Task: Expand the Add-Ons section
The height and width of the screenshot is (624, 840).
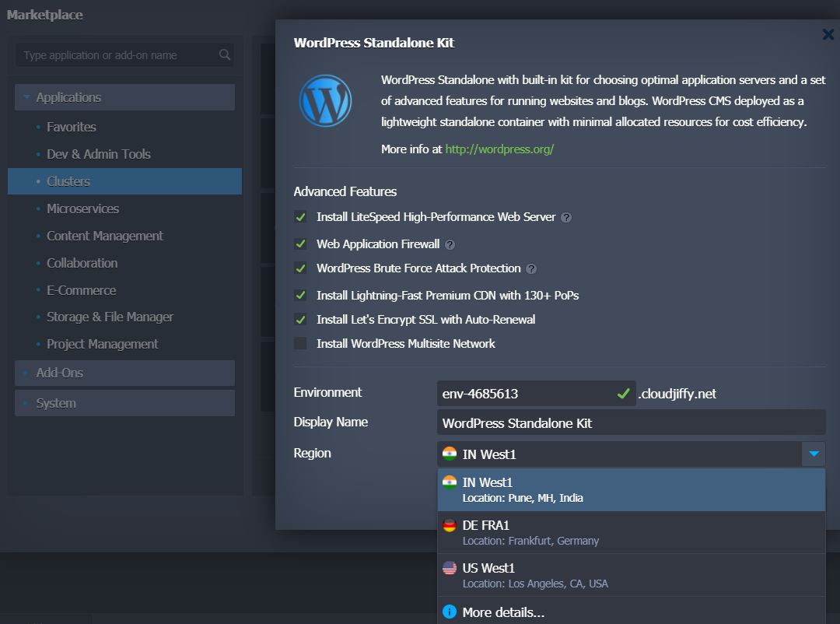Action: pos(124,373)
